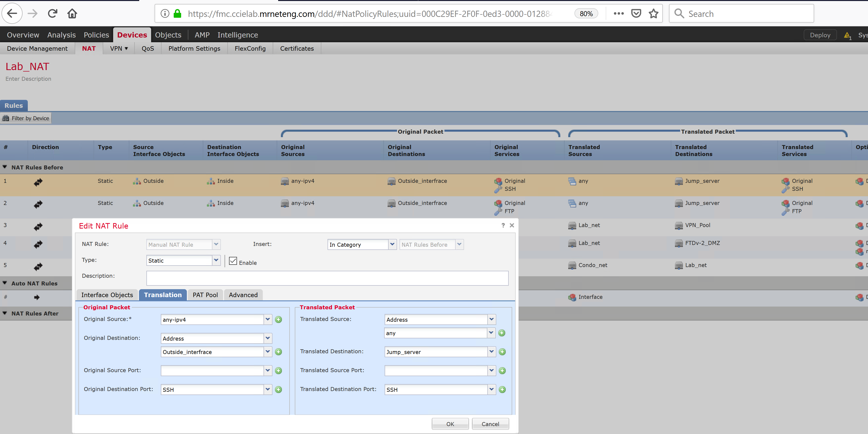Click the OK button
Screen dimensions: 868x434
click(450, 424)
